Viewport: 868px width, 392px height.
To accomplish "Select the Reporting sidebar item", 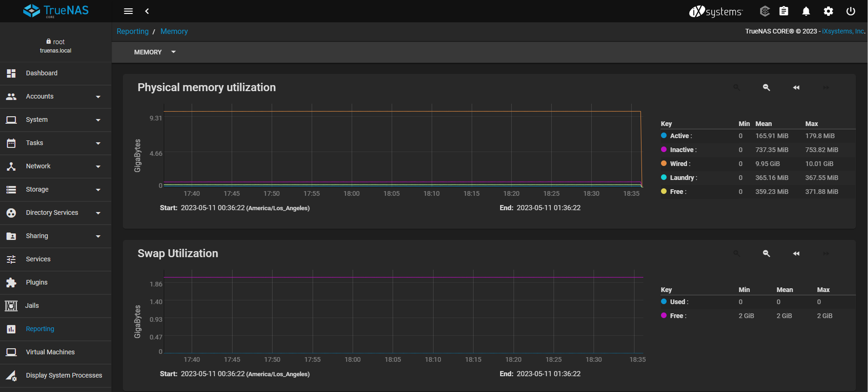I will coord(56,329).
